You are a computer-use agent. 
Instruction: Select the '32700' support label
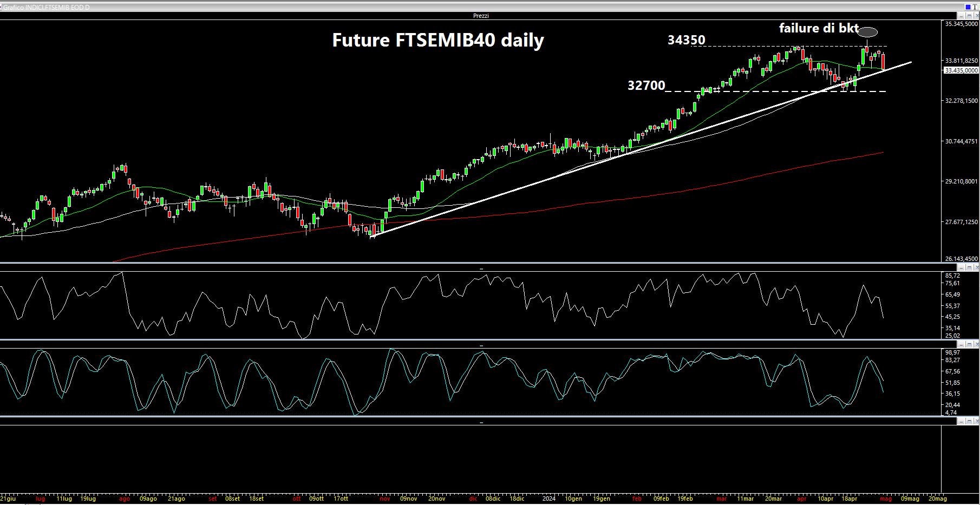pos(646,85)
